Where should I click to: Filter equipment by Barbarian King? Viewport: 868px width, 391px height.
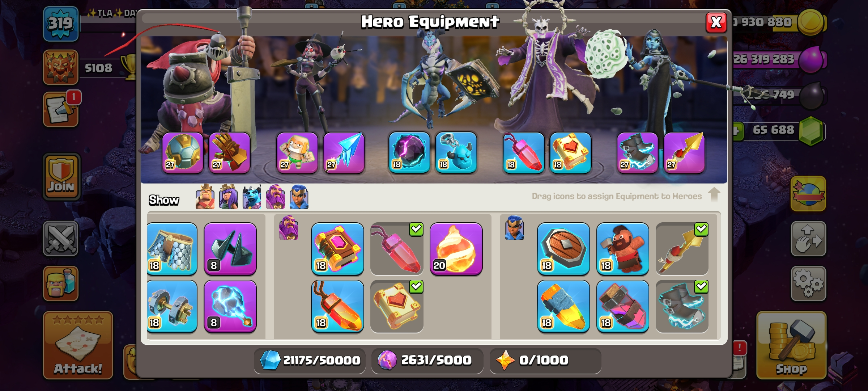[205, 197]
